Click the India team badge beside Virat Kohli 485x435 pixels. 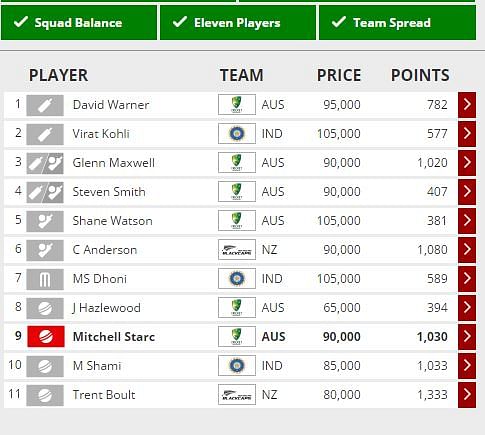point(237,134)
